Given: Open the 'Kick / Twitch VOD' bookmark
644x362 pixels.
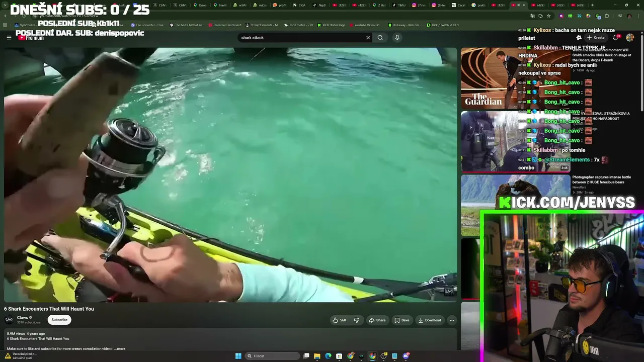Looking at the screenshot, I should (x=442, y=25).
